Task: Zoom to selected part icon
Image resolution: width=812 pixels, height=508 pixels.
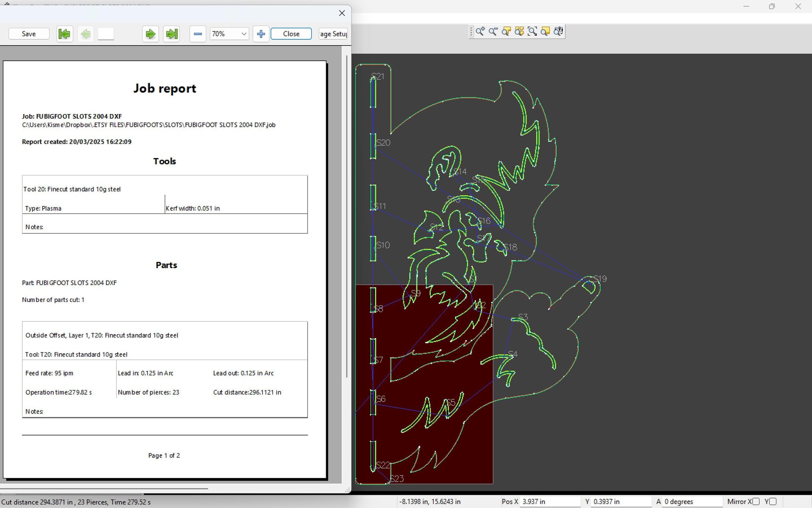Action: coord(506,32)
